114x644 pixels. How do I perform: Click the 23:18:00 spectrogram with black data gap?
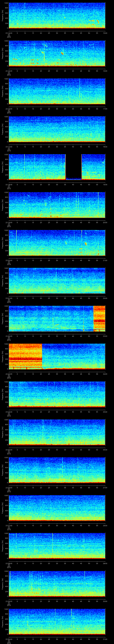57,167
